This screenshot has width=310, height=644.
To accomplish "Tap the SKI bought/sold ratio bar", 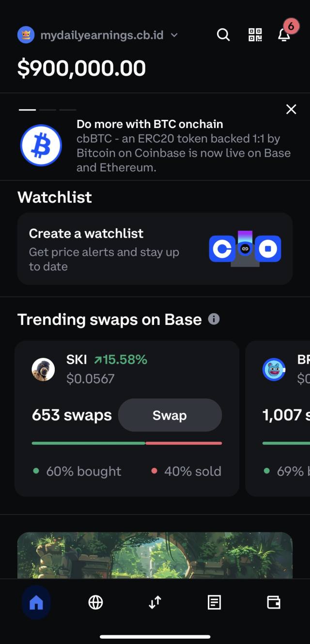I will [127, 443].
